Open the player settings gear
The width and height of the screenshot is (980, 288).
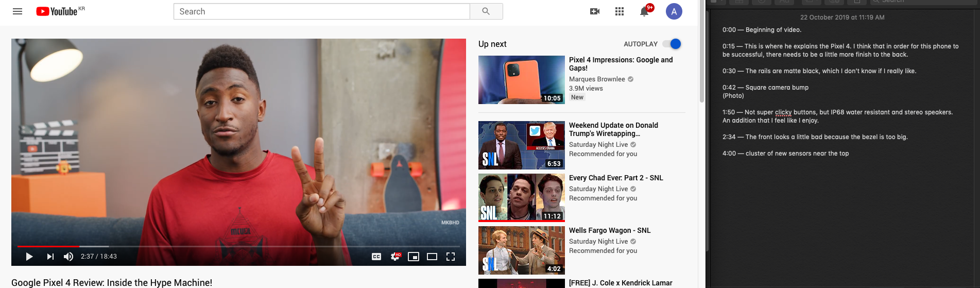[x=396, y=257]
